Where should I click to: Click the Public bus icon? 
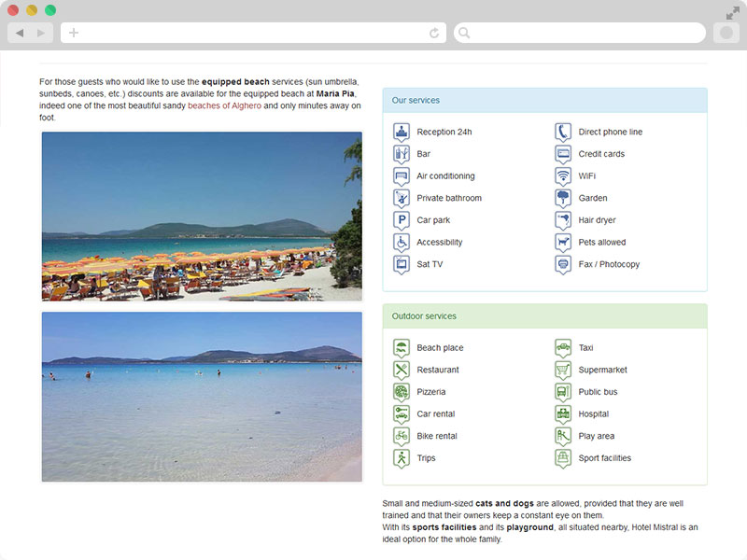[x=563, y=391]
